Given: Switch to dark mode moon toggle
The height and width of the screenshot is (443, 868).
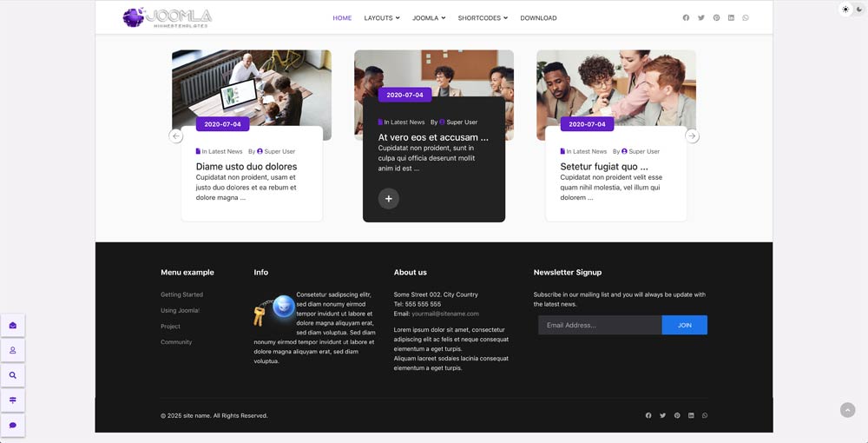Looking at the screenshot, I should point(859,10).
